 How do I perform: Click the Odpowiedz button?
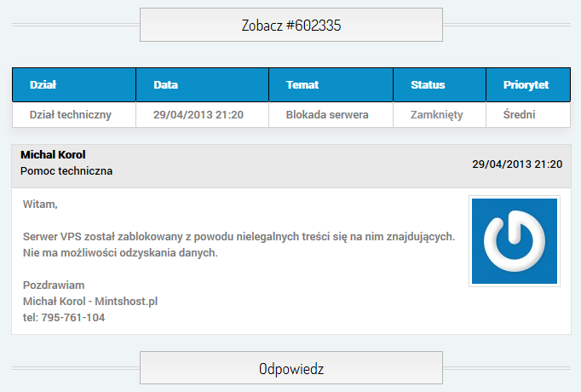pyautogui.click(x=291, y=368)
